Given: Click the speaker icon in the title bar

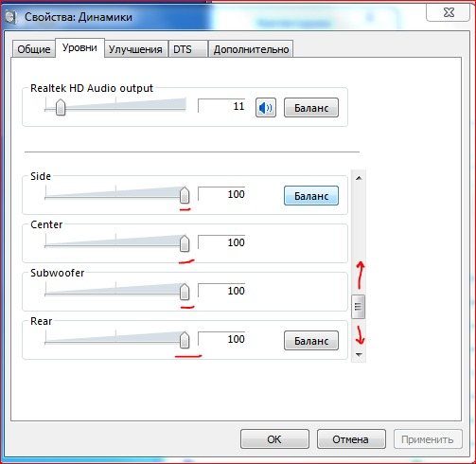Looking at the screenshot, I should (x=10, y=16).
